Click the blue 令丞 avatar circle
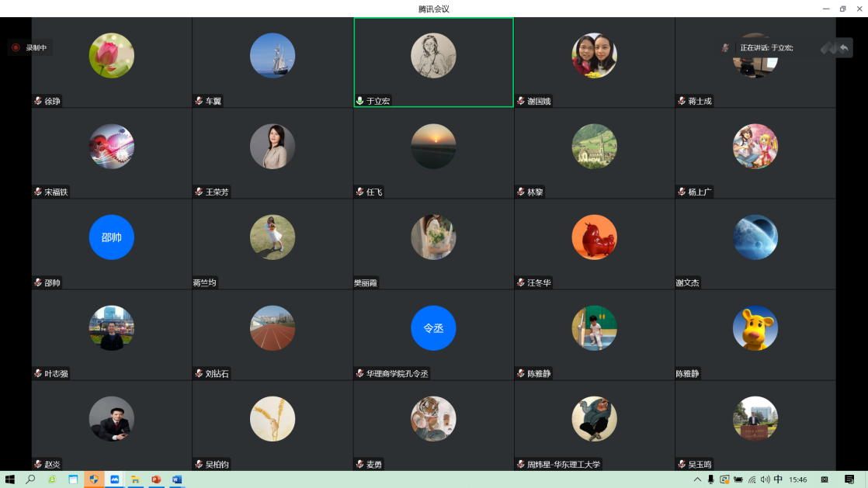 [433, 328]
